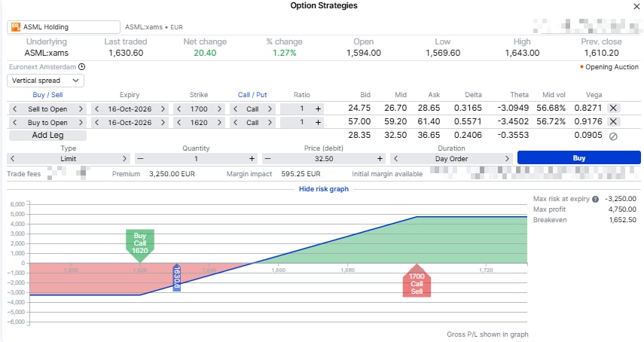Previous duration before Day Order

tap(396, 158)
